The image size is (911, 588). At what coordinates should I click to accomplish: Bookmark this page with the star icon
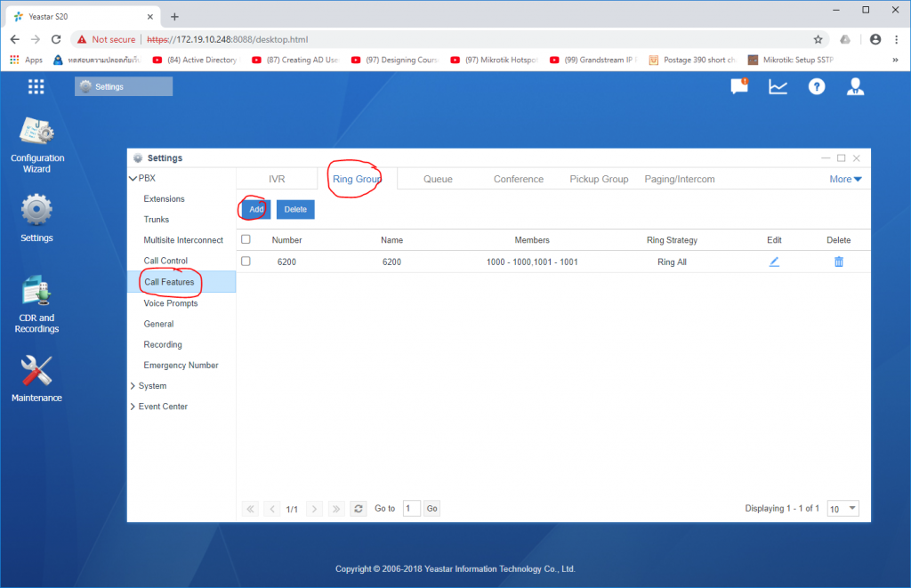(818, 39)
